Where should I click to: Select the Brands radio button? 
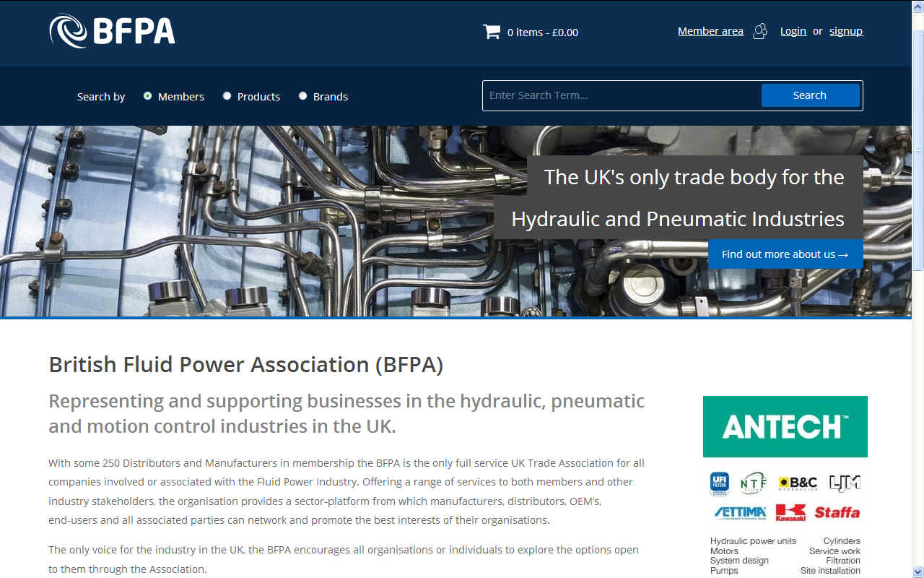pyautogui.click(x=302, y=95)
